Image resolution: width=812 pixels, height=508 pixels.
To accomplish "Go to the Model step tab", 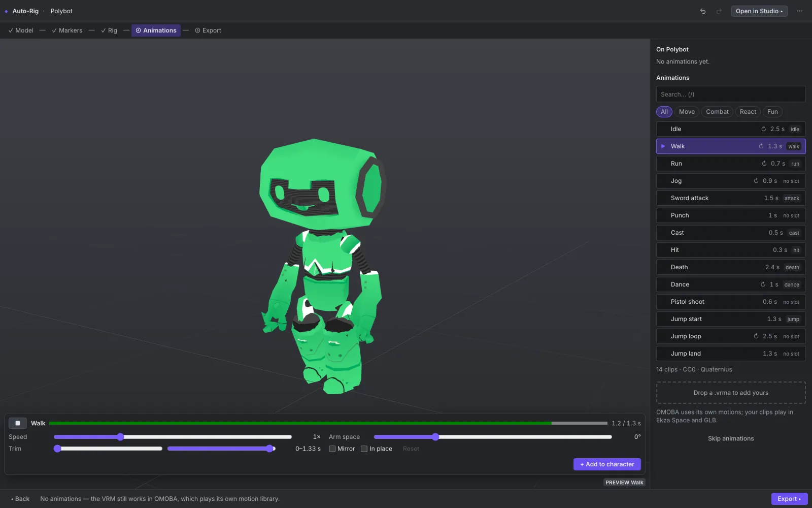I will (x=21, y=30).
